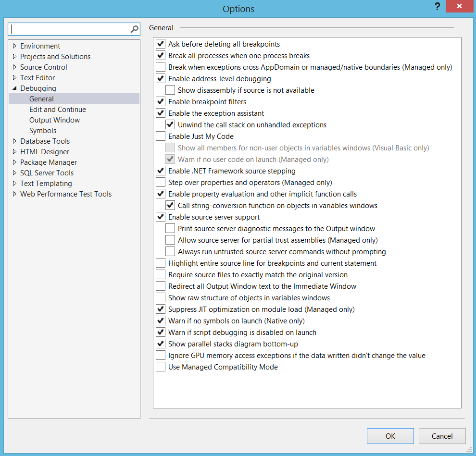The height and width of the screenshot is (456, 476).
Task: Open the Symbols settings page
Action: 43,131
